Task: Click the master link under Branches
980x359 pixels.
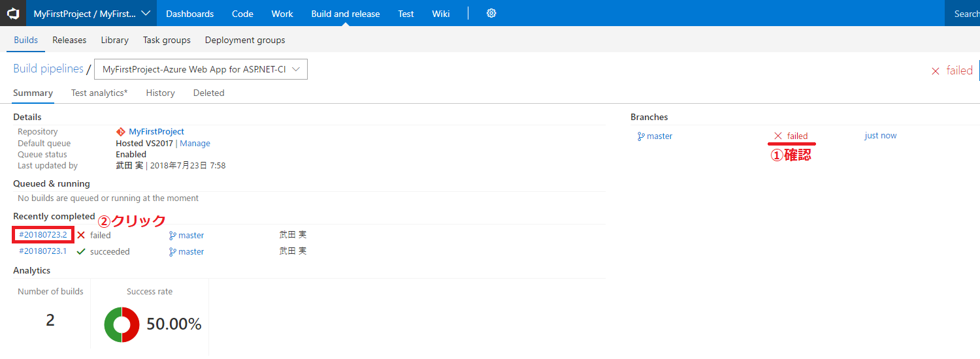Action: click(x=659, y=136)
